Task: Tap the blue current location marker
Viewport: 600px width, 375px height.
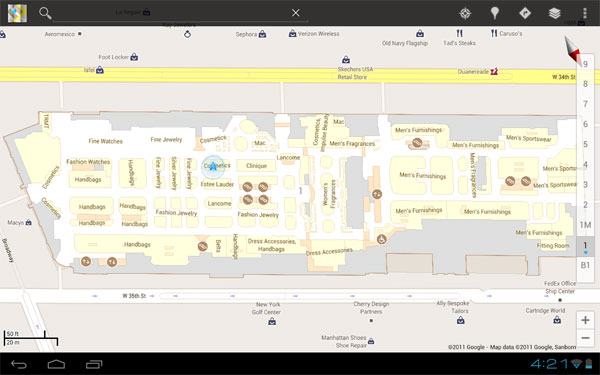Action: click(213, 166)
